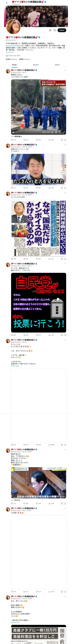This screenshot has width=72, height=644.
Task: Switch to the Replies tab
Action: (36, 65)
